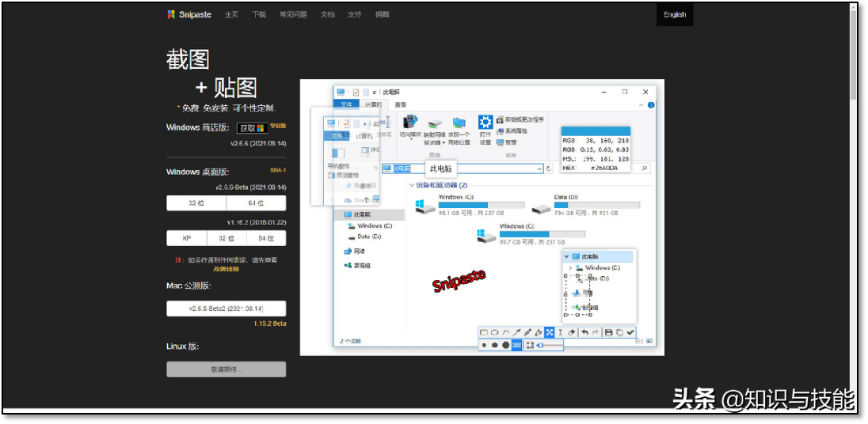Screen dimensions: 868x424
Task: Collapse the ribbon with the chevron
Action: tap(641, 105)
